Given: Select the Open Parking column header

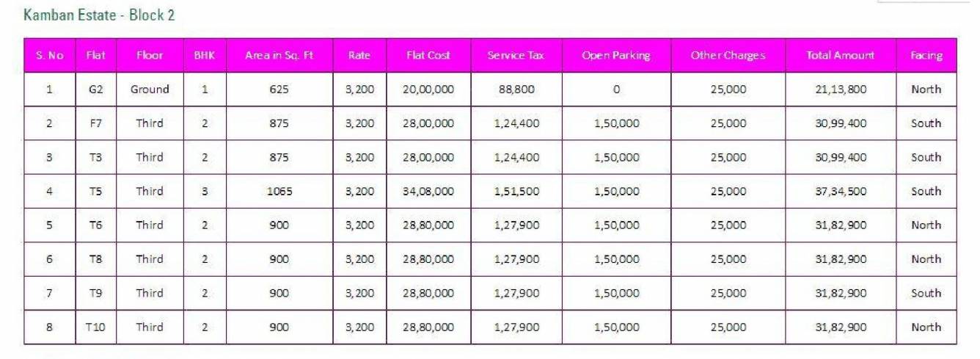Looking at the screenshot, I should pos(616,55).
